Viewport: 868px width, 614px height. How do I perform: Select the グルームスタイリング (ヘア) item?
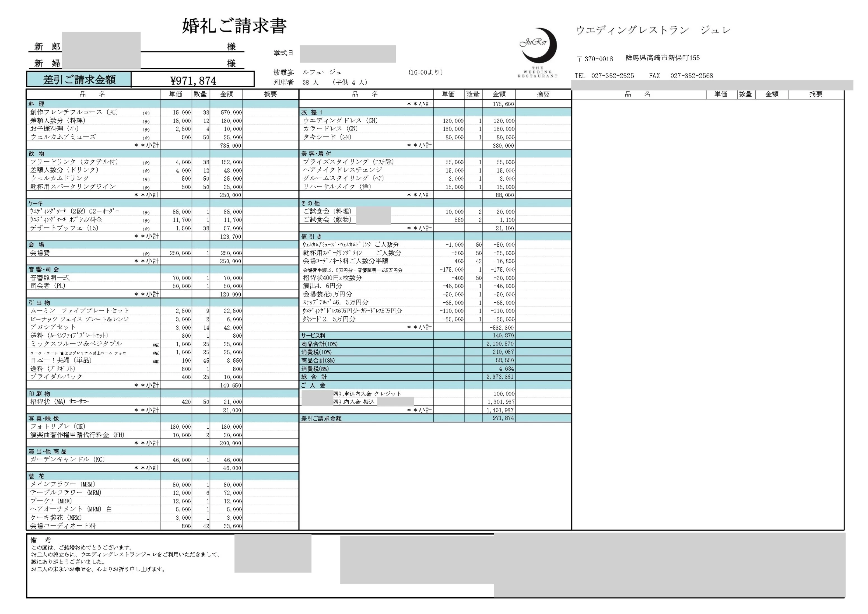point(343,178)
